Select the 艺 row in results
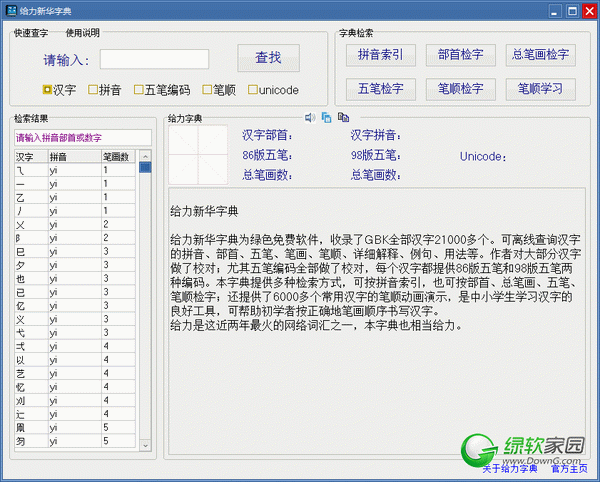 75,373
